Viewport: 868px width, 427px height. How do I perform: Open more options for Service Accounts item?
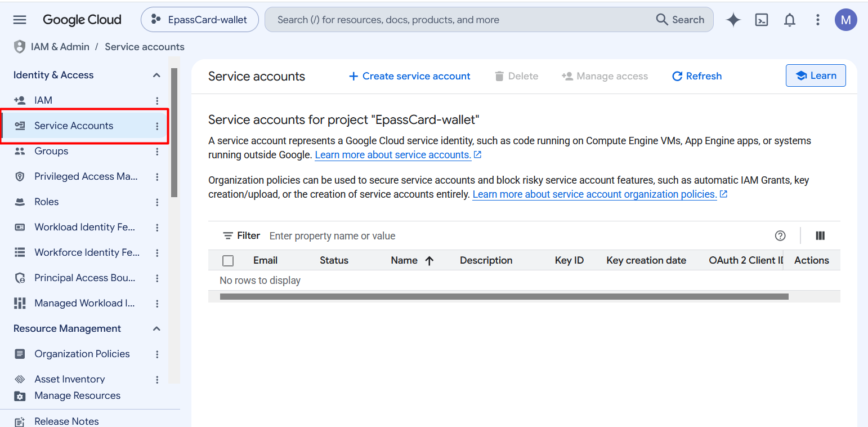coord(157,126)
